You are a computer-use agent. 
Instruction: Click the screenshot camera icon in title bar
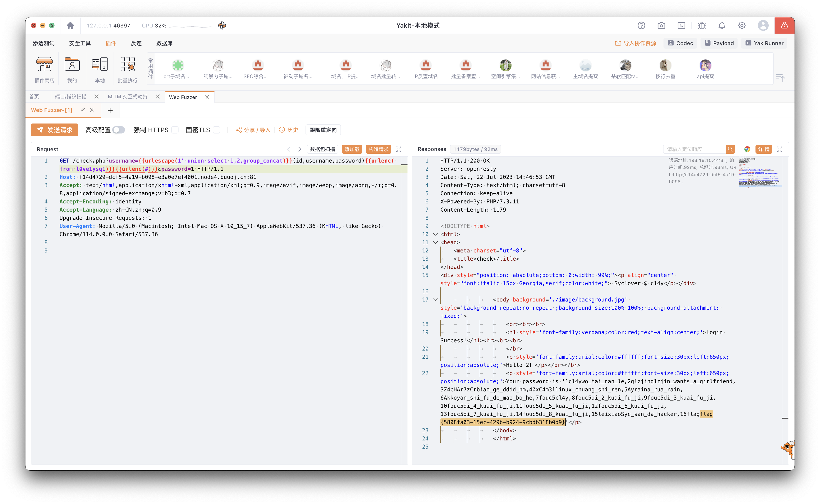(661, 26)
